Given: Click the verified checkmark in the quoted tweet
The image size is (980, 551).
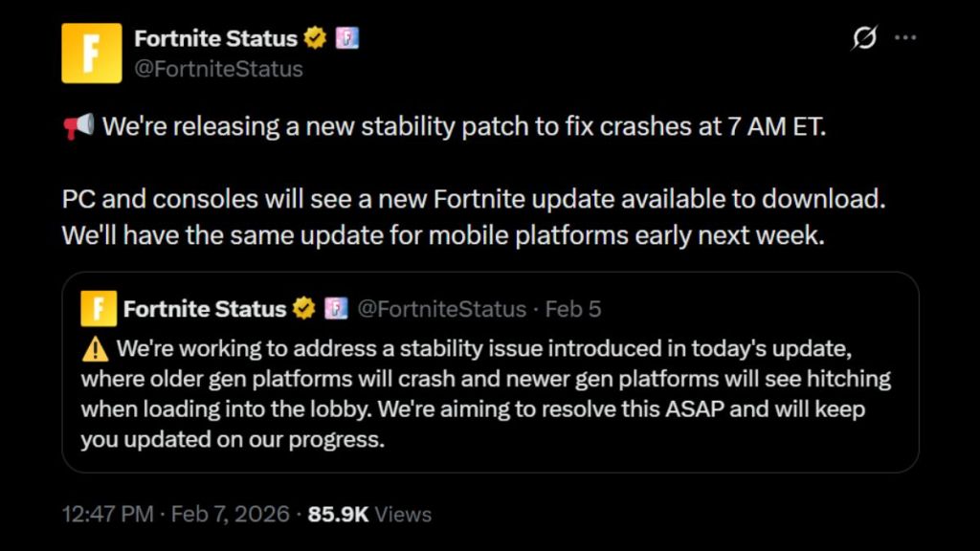Looking at the screenshot, I should (x=303, y=308).
